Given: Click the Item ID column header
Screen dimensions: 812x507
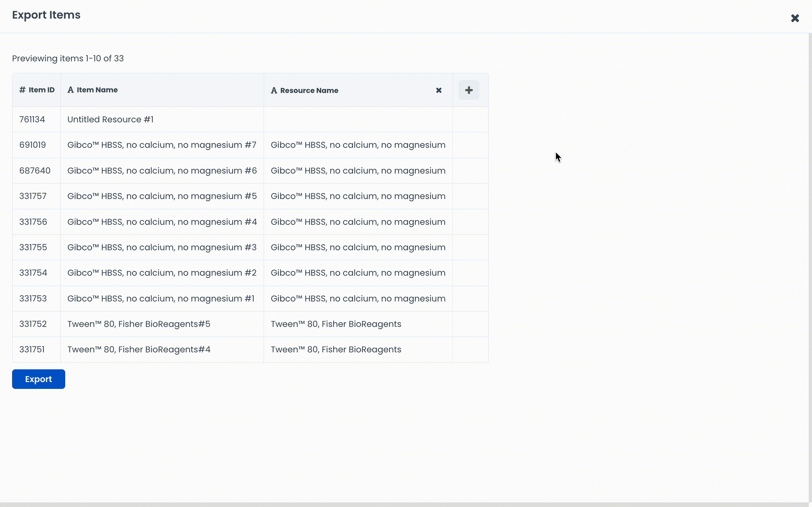Looking at the screenshot, I should pos(41,90).
